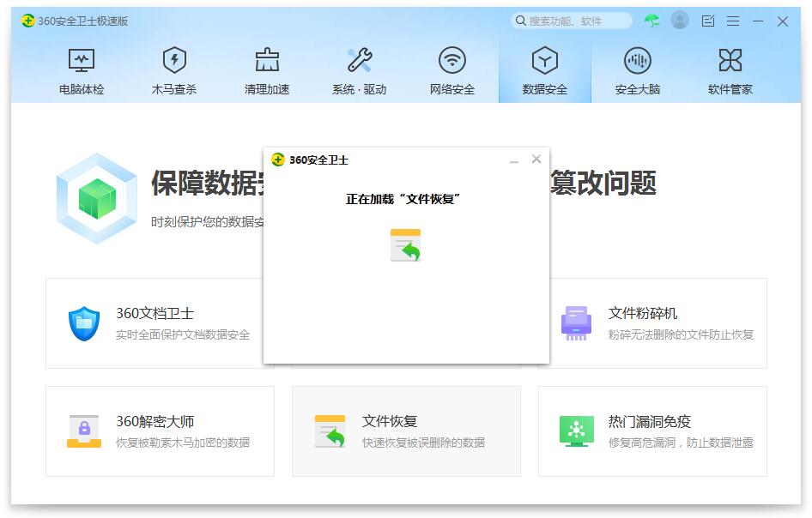
Task: Open the 数据安全 hexagon icon
Action: tap(545, 60)
